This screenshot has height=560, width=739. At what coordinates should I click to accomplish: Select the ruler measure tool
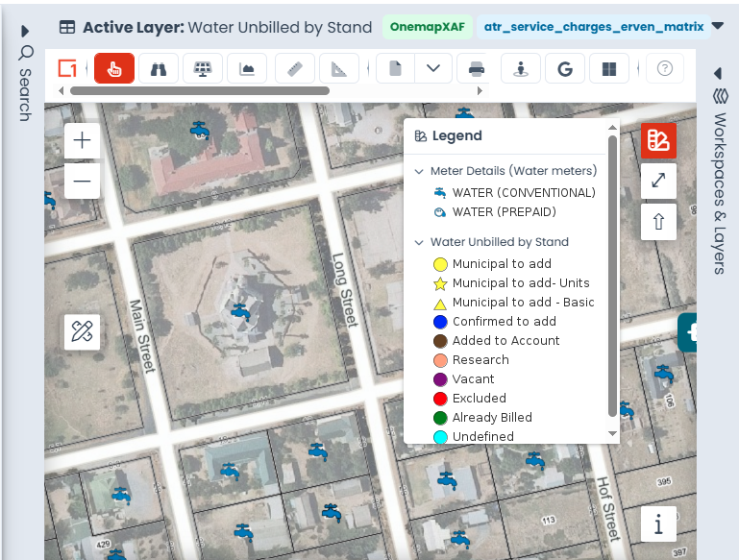click(x=295, y=69)
